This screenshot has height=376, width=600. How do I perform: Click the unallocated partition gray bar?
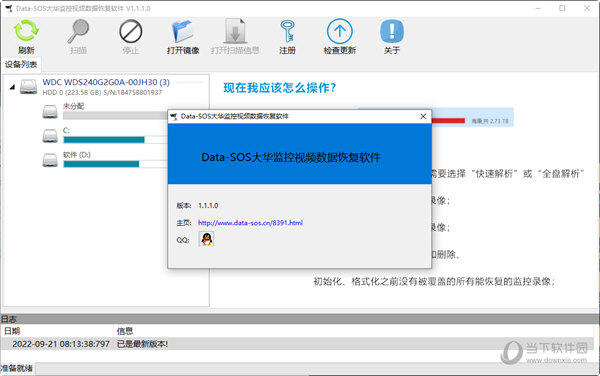[115, 116]
